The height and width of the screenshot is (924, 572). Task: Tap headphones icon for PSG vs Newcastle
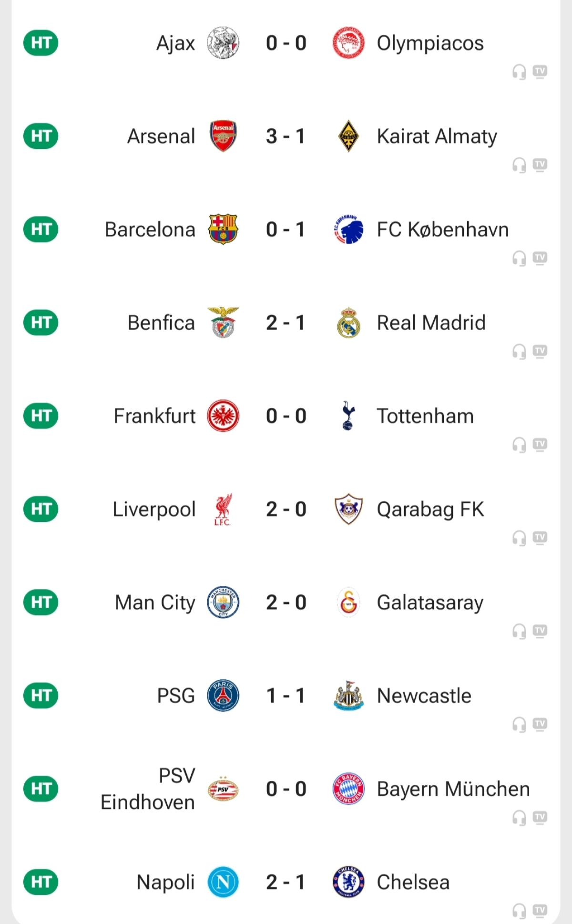[x=519, y=725]
